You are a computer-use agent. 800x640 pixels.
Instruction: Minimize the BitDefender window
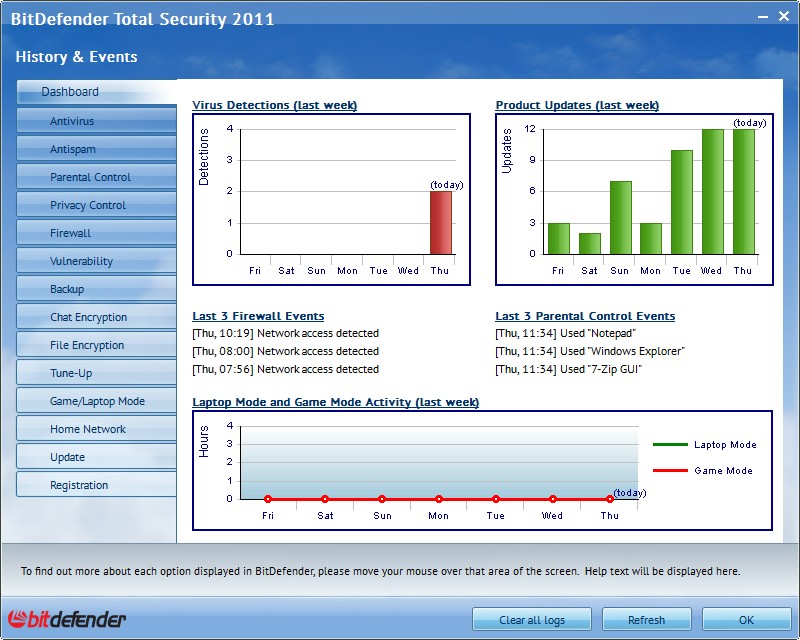(763, 17)
